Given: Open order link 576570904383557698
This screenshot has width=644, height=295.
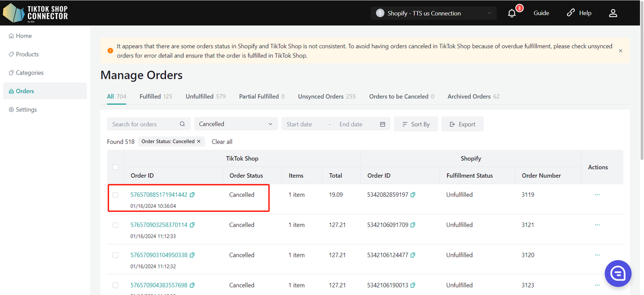Looking at the screenshot, I should [x=159, y=285].
